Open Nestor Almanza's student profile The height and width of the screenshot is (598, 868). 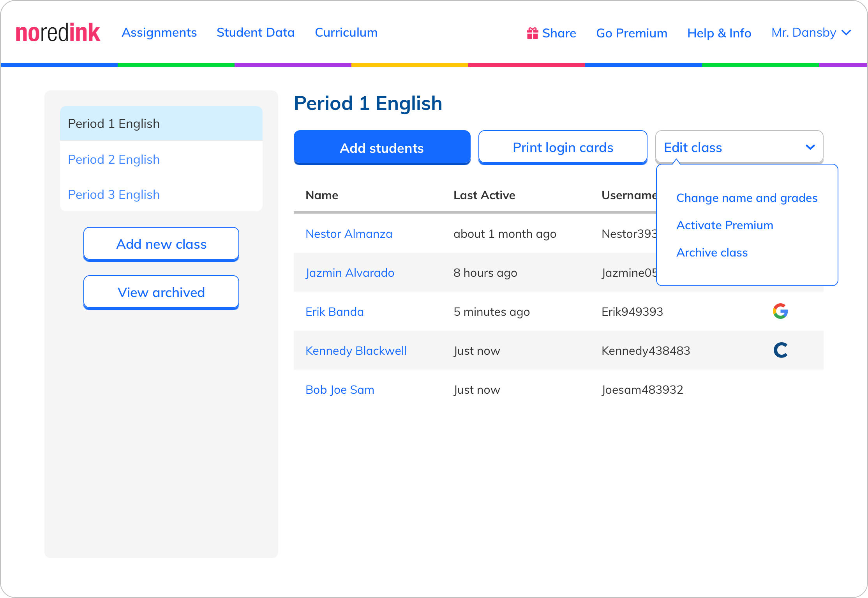tap(349, 234)
